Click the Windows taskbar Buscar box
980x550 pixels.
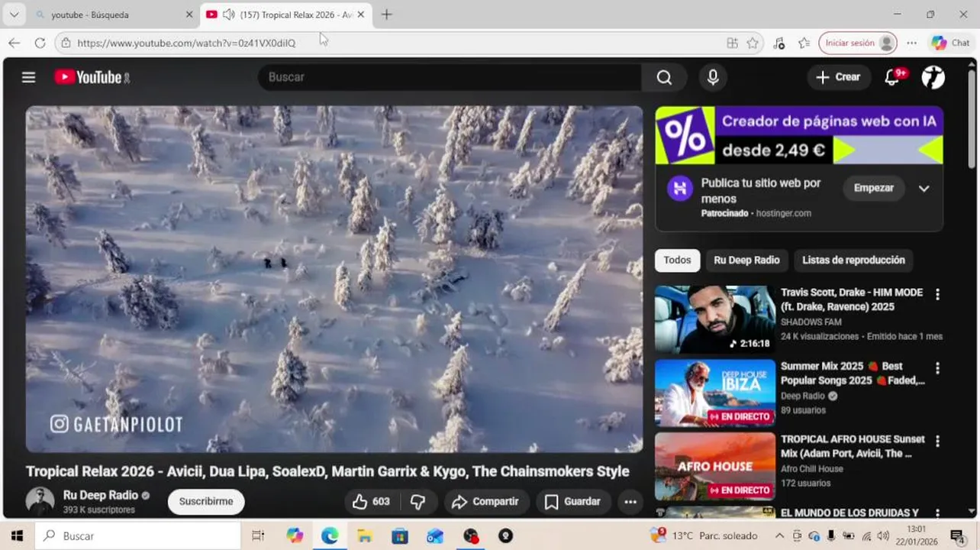(137, 535)
